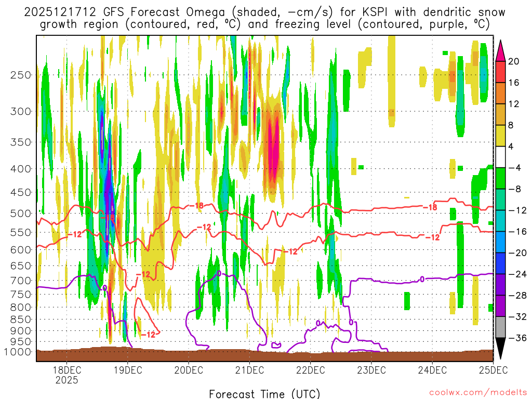Screen dimensions: 532x399
Task: Click the -12 contour label near 900 hPa
Action: (x=148, y=335)
